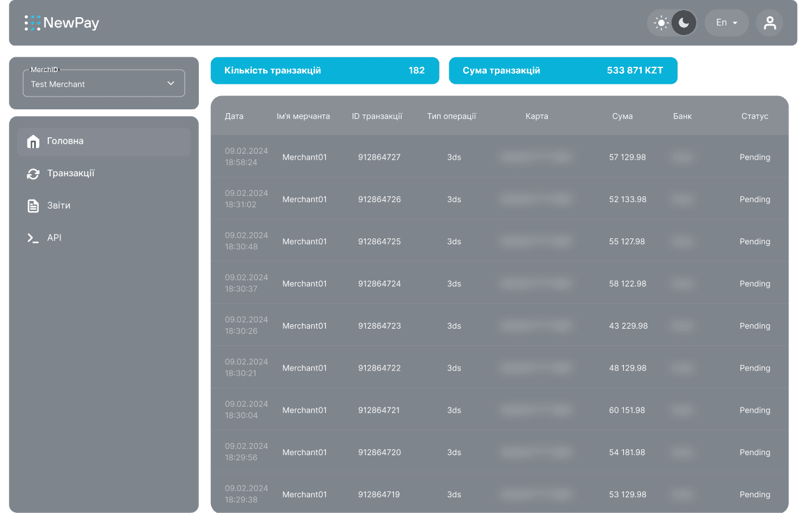Click the terminal prompt icon beside API
This screenshot has height=513, width=812.
pyautogui.click(x=33, y=238)
